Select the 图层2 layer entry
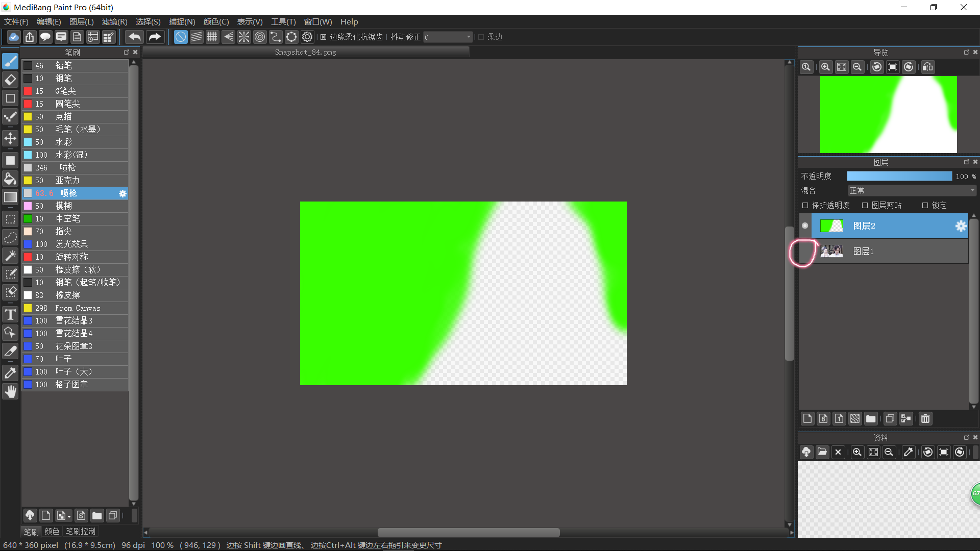Viewport: 980px width, 551px height. [x=891, y=226]
